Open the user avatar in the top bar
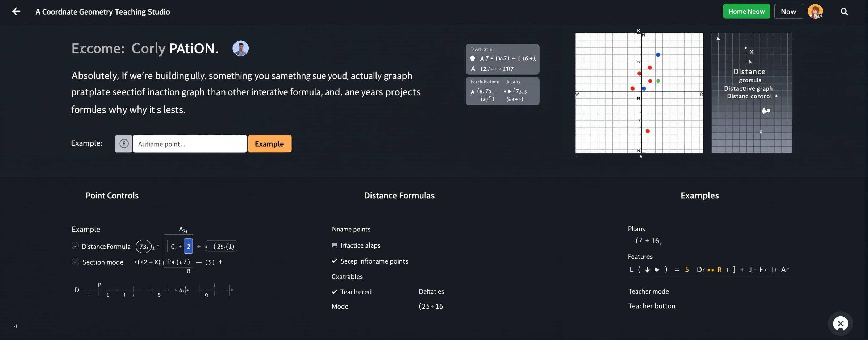868x340 pixels. pos(815,11)
